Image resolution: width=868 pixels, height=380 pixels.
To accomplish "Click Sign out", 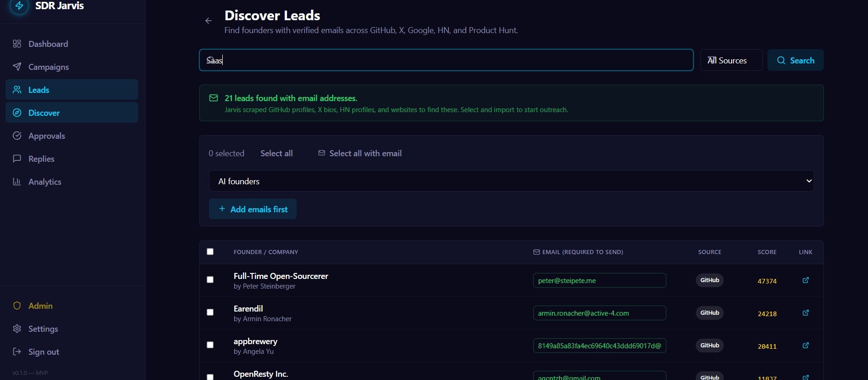I will point(72,352).
